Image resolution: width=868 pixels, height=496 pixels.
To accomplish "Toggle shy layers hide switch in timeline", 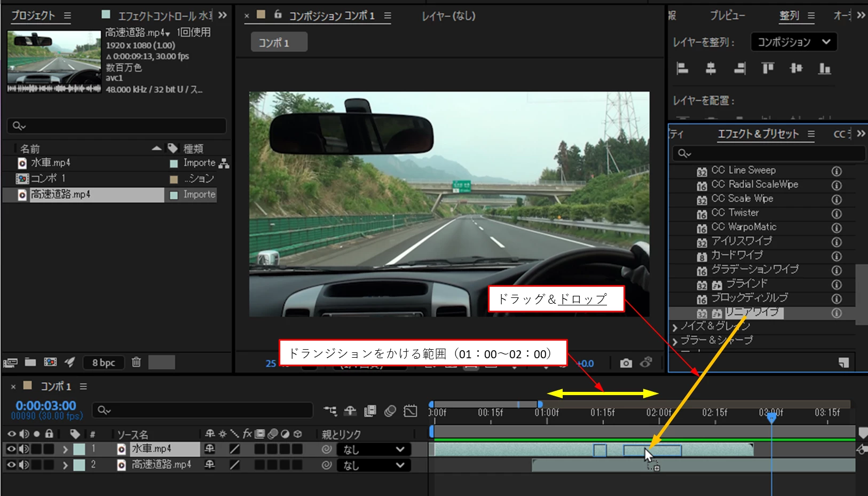I will point(350,411).
